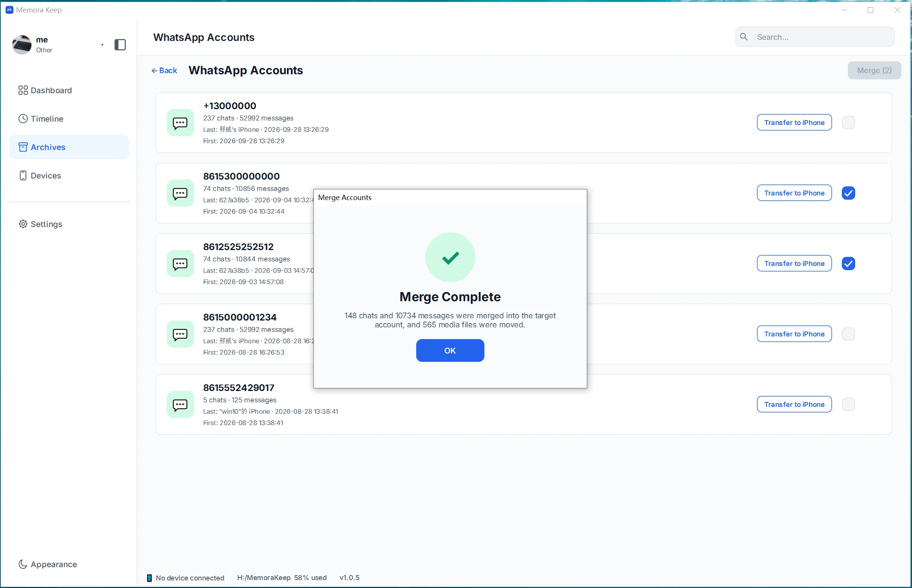This screenshot has width=912, height=588.
Task: Expand the profile dropdown arrow next to me
Action: (102, 45)
